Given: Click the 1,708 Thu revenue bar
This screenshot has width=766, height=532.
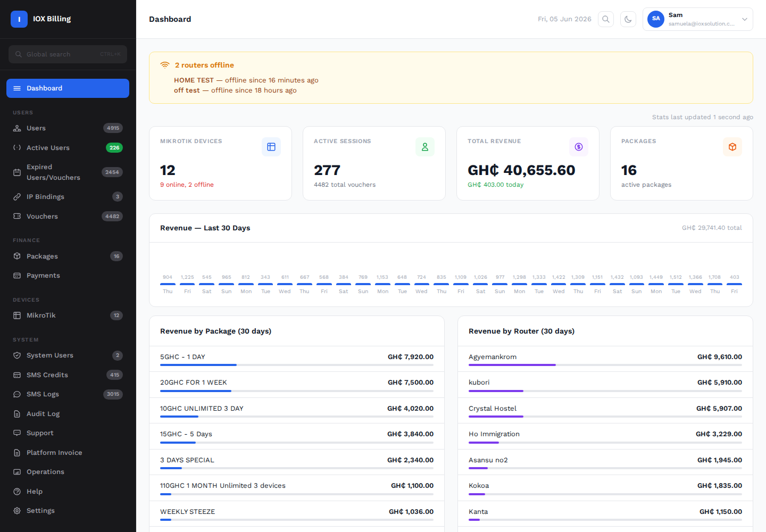Looking at the screenshot, I should (715, 284).
